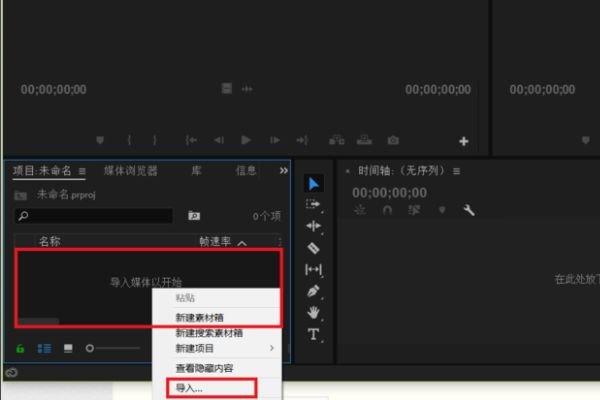600x400 pixels.
Task: Click the thumbnail zoom slider
Action: 113,348
